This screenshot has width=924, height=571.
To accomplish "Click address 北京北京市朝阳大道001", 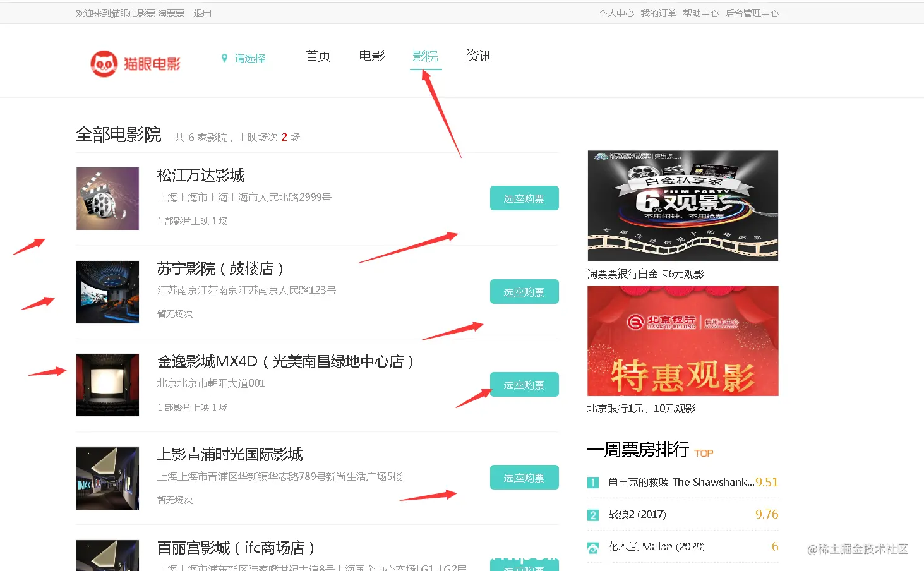I will [x=211, y=383].
